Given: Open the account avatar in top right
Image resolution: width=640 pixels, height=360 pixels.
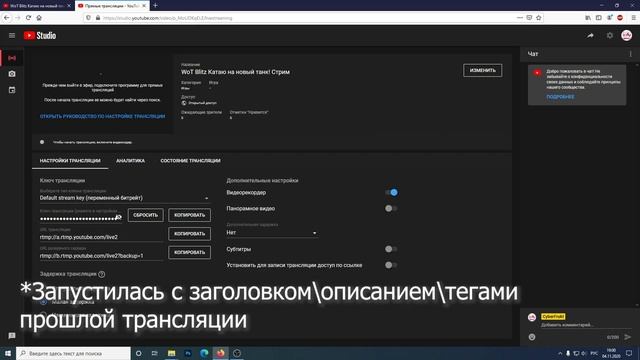Looking at the screenshot, I should [627, 36].
